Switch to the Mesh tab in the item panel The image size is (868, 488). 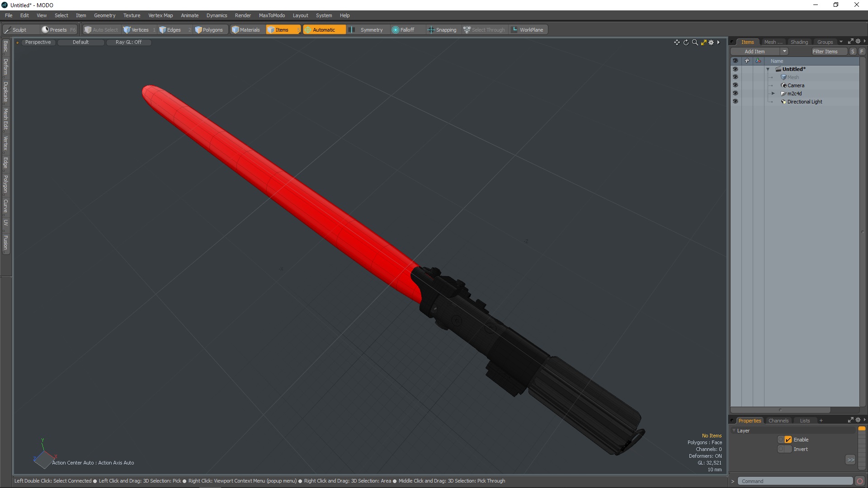(x=773, y=42)
